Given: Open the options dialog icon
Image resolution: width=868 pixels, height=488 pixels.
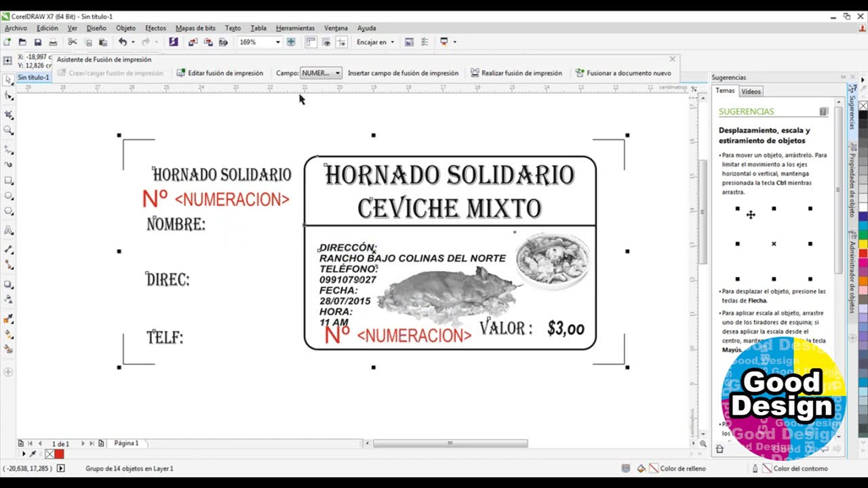Looking at the screenshot, I should 425,42.
